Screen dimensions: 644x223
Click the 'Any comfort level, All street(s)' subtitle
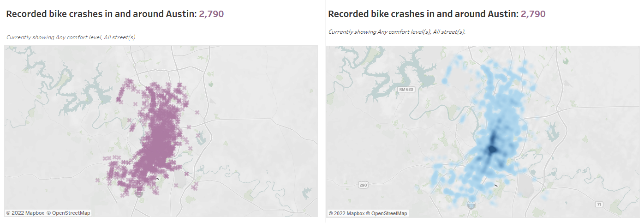[x=96, y=37]
